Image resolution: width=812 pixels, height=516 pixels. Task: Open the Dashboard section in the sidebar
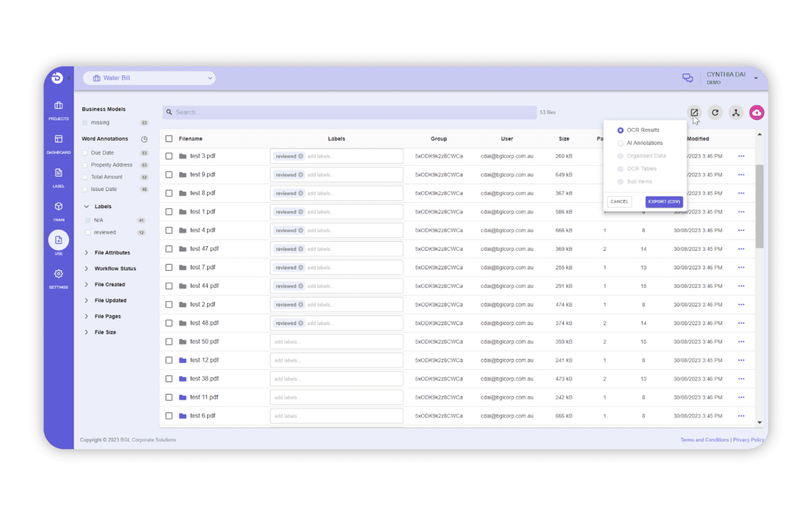tap(58, 144)
